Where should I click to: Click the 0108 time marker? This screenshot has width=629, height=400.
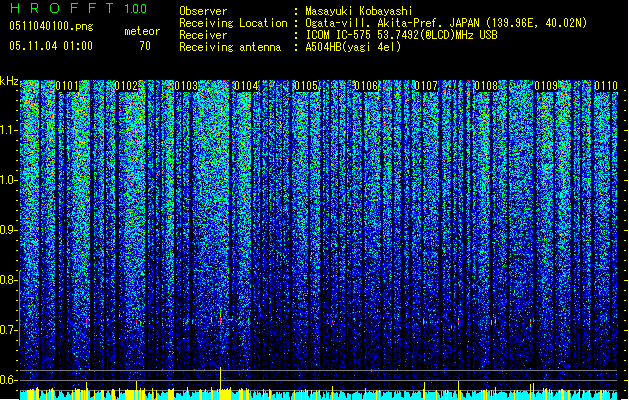point(486,86)
